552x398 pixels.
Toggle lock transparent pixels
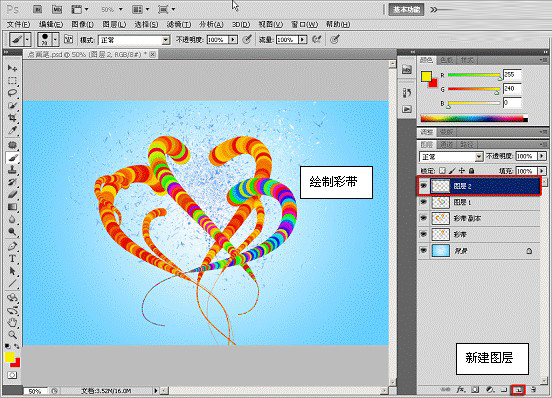(x=442, y=171)
